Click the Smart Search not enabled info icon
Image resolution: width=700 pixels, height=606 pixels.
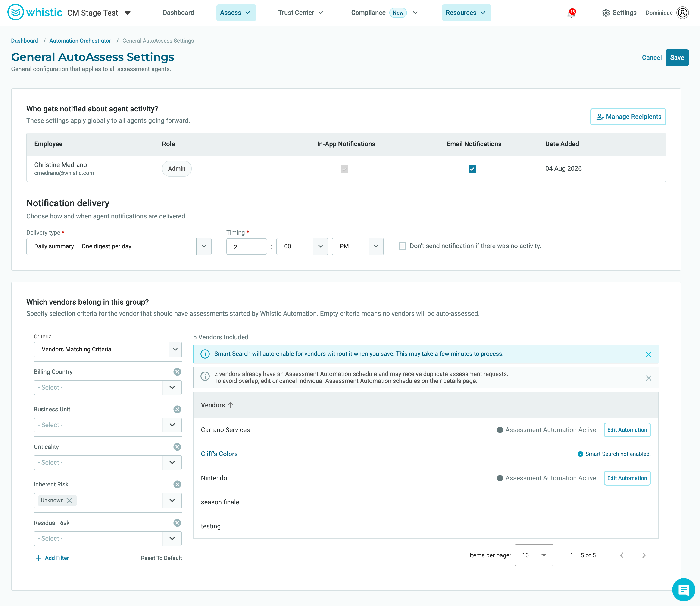point(580,454)
